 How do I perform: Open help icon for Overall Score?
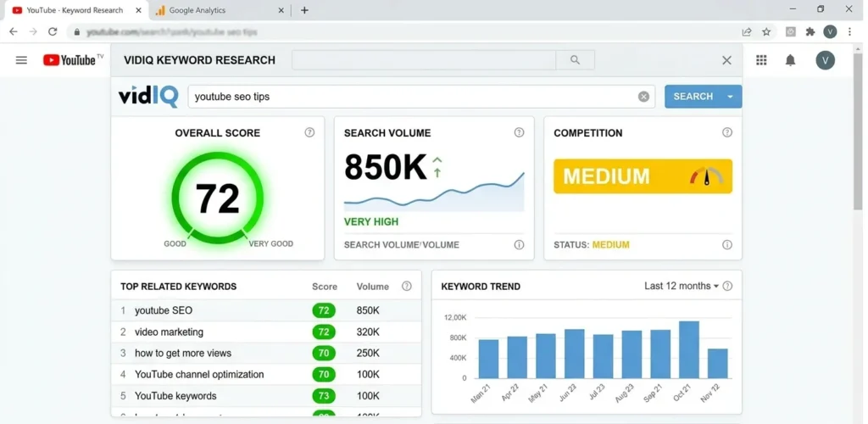(309, 132)
